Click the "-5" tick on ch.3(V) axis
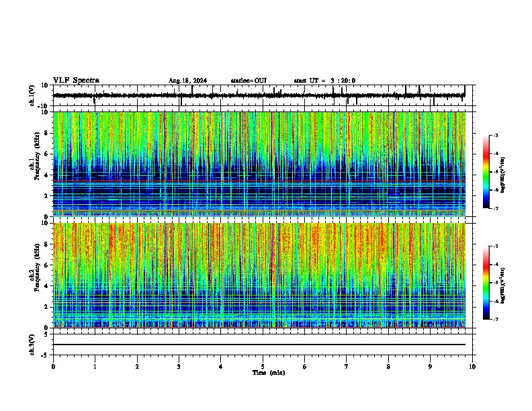Screen dimensions: 532x411 click(x=46, y=355)
